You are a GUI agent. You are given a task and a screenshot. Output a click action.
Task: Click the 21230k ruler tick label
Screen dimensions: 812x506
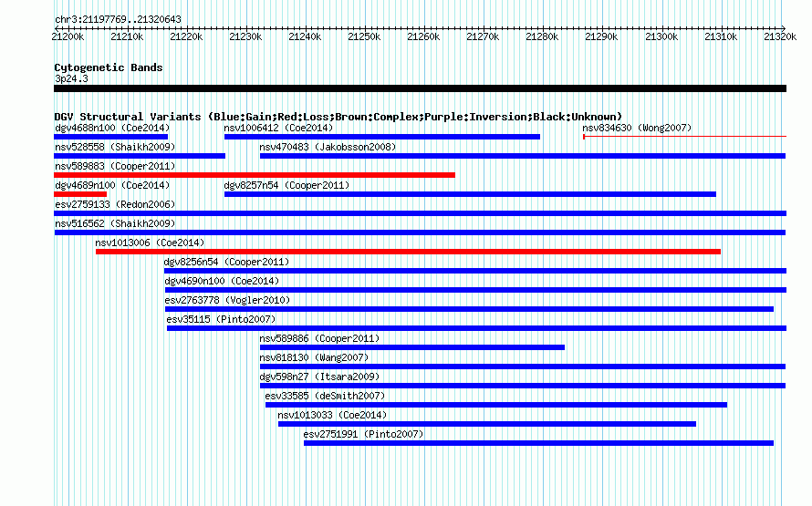pyautogui.click(x=245, y=36)
